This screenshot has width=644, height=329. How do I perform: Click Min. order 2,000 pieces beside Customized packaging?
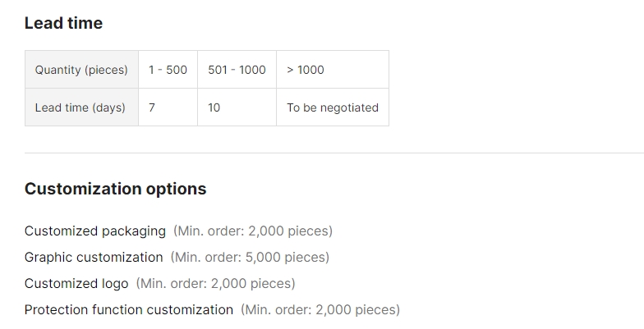253,231
